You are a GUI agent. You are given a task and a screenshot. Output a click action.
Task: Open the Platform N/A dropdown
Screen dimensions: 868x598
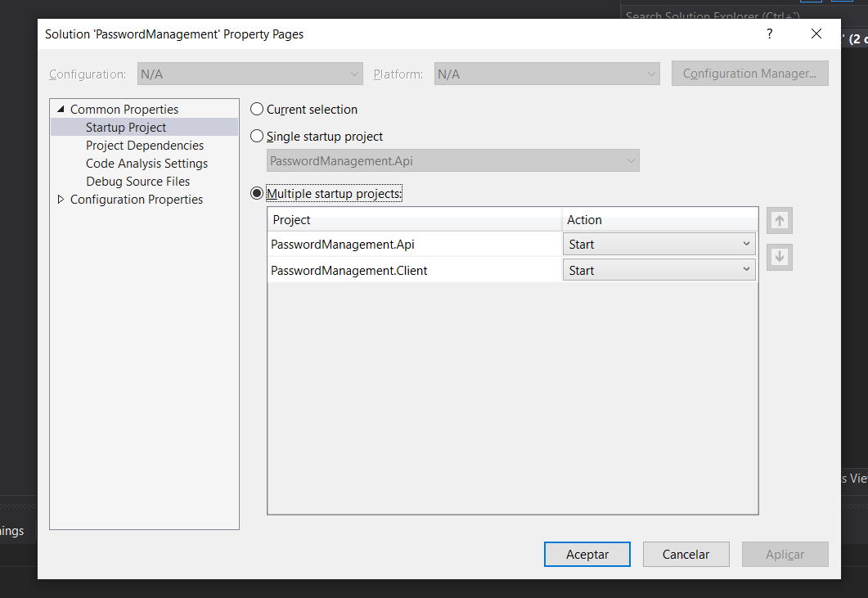[547, 74]
